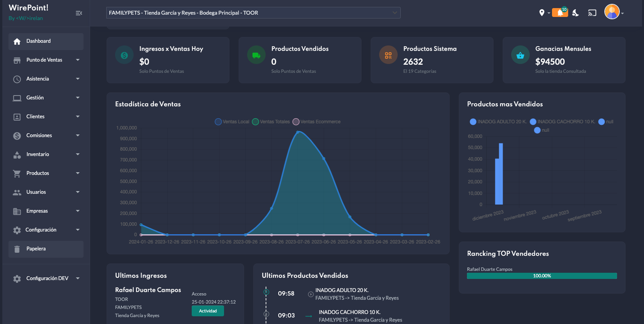Click the Productos Vendidos truck icon
The image size is (644, 324).
click(256, 55)
